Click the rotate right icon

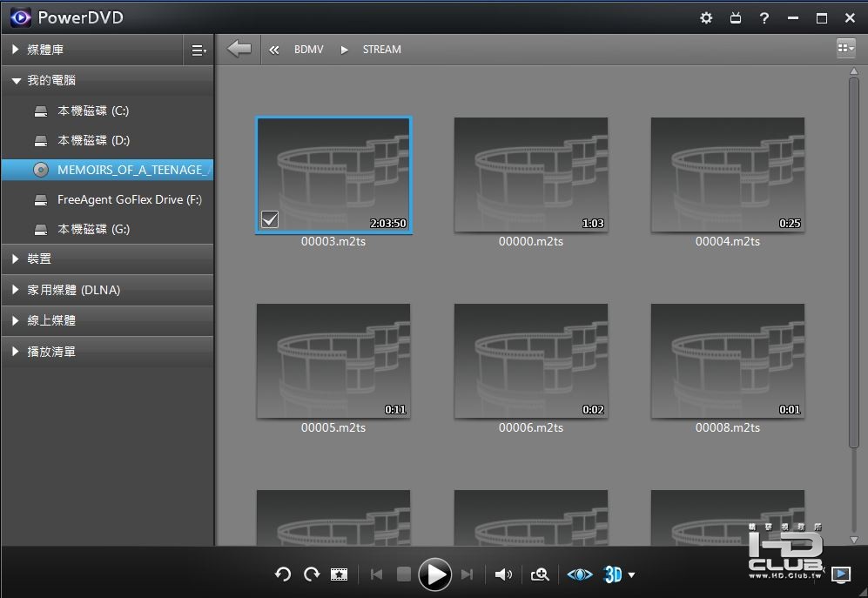312,574
